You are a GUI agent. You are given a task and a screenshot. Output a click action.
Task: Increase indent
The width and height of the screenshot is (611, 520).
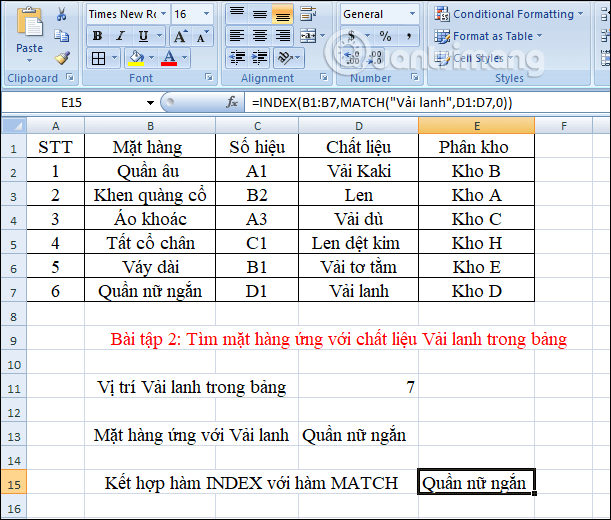pyautogui.click(x=260, y=58)
